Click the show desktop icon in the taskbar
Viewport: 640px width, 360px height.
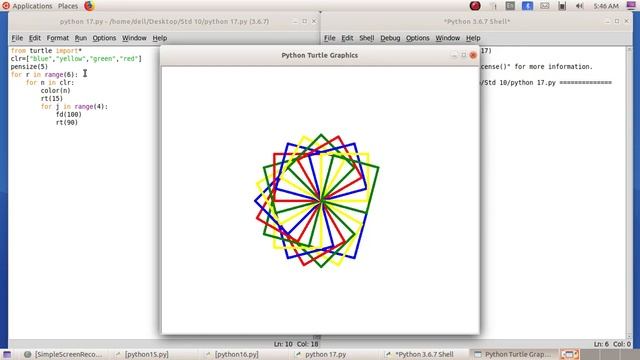(7, 354)
